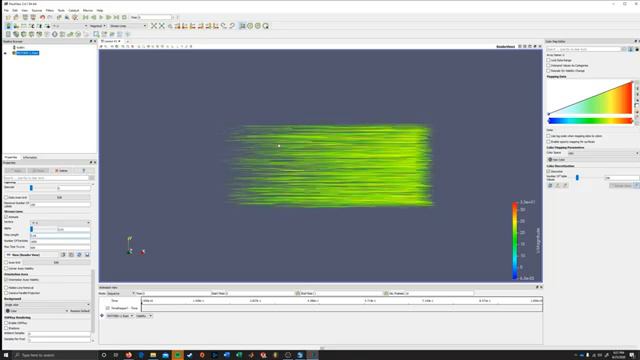Open the Sources menu

[x=37, y=10]
